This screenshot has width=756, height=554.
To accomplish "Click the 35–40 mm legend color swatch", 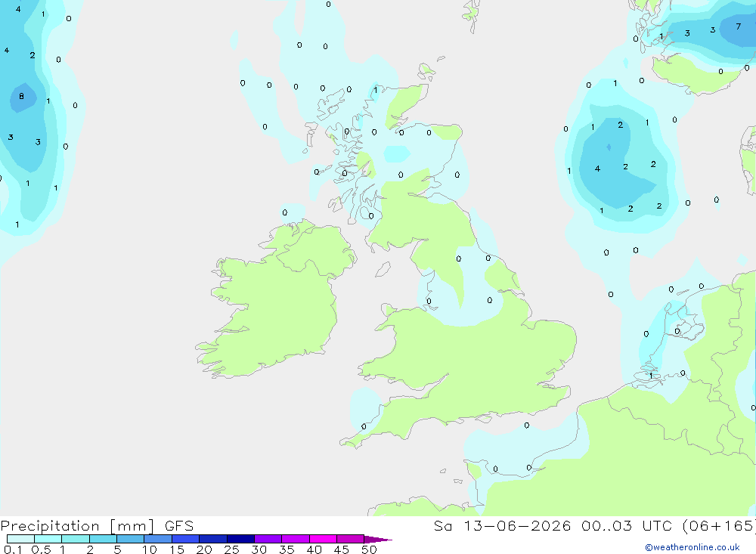I will pyautogui.click(x=296, y=539).
